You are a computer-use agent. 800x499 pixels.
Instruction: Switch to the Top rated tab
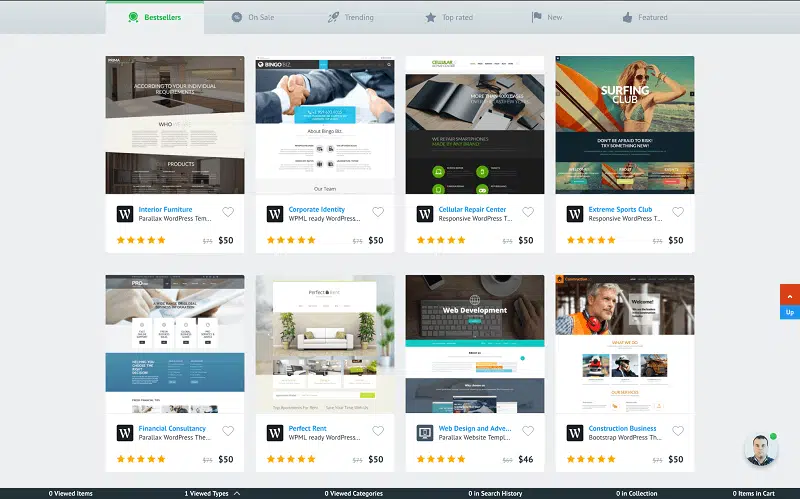point(450,17)
